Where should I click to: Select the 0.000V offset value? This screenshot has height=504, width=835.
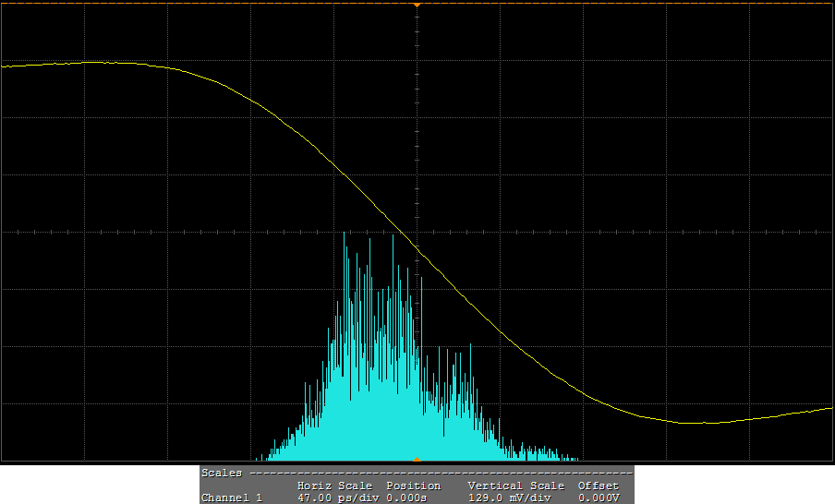pyautogui.click(x=598, y=498)
